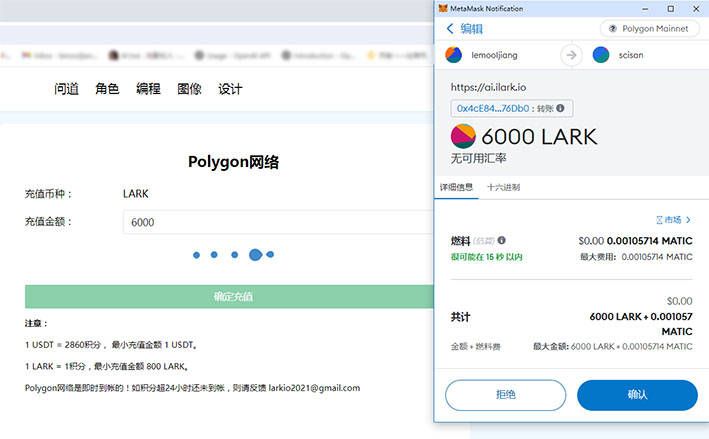Open the 设计 menu on the webpage
This screenshot has height=439, width=709.
(230, 89)
